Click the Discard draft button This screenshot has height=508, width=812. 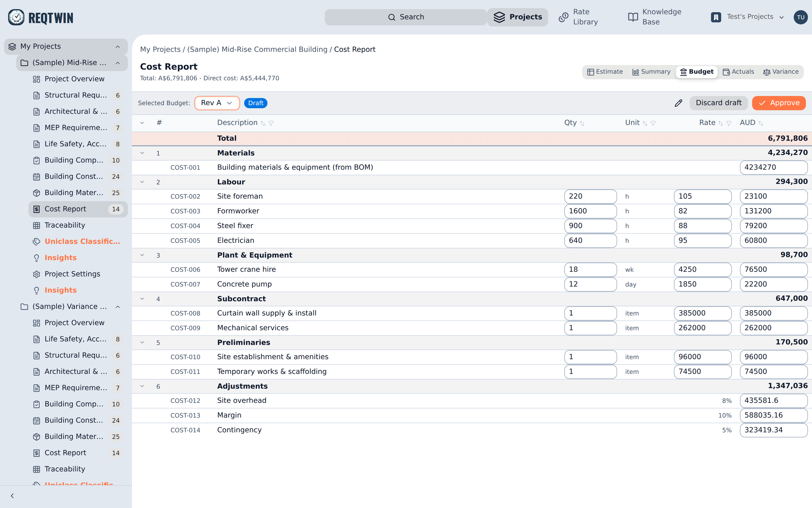point(718,103)
